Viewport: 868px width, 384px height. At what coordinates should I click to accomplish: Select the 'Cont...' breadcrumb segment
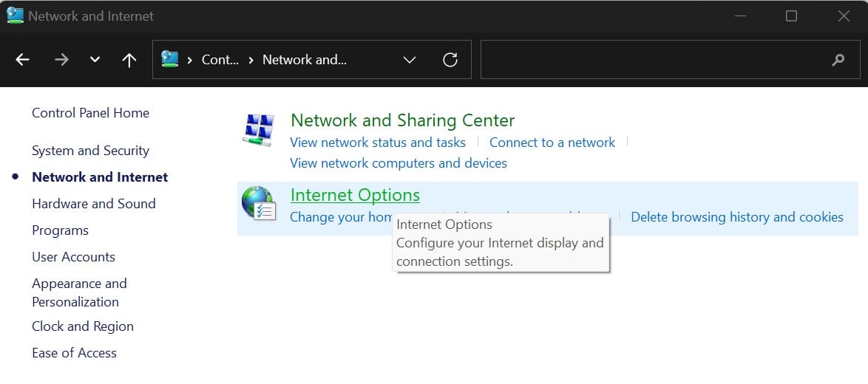(x=220, y=60)
